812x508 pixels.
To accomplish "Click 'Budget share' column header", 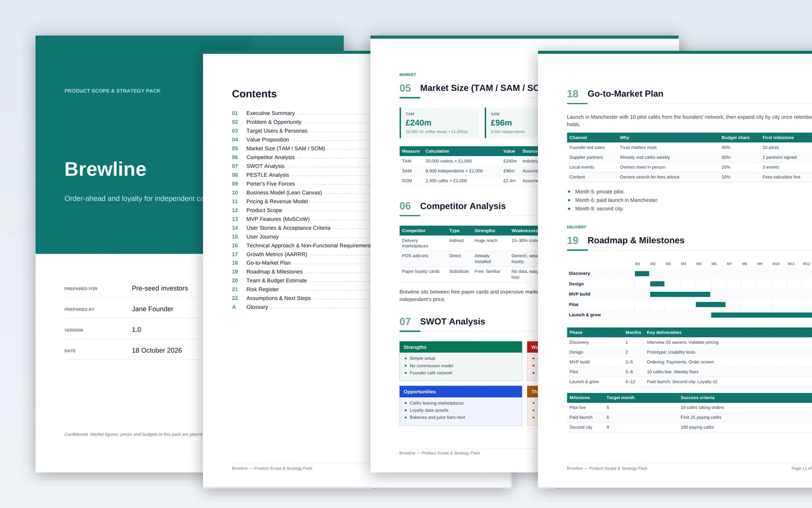I will 735,138.
